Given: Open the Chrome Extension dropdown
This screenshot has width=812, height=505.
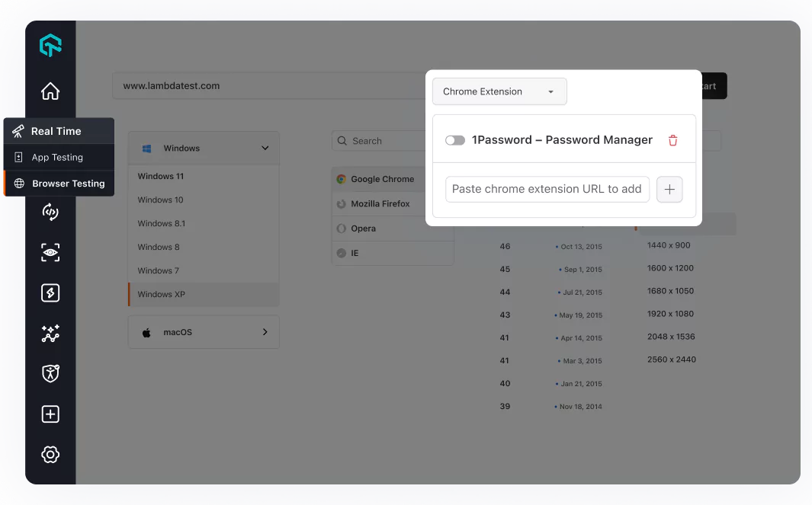Looking at the screenshot, I should 499,91.
